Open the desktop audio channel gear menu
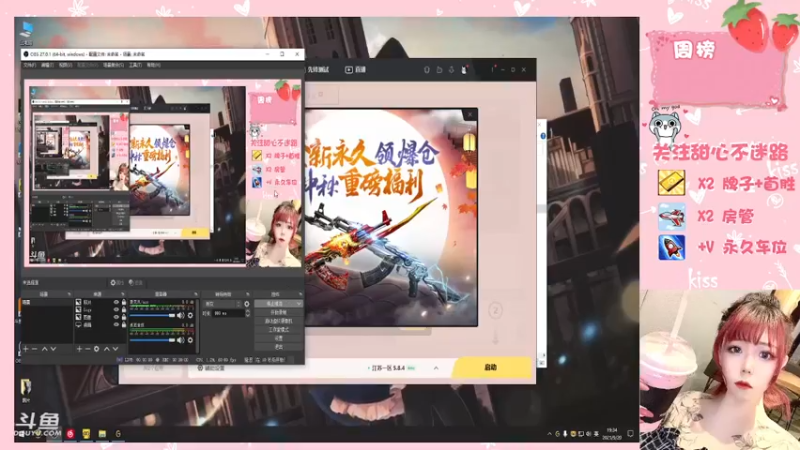The width and height of the screenshot is (800, 450). 190,340
